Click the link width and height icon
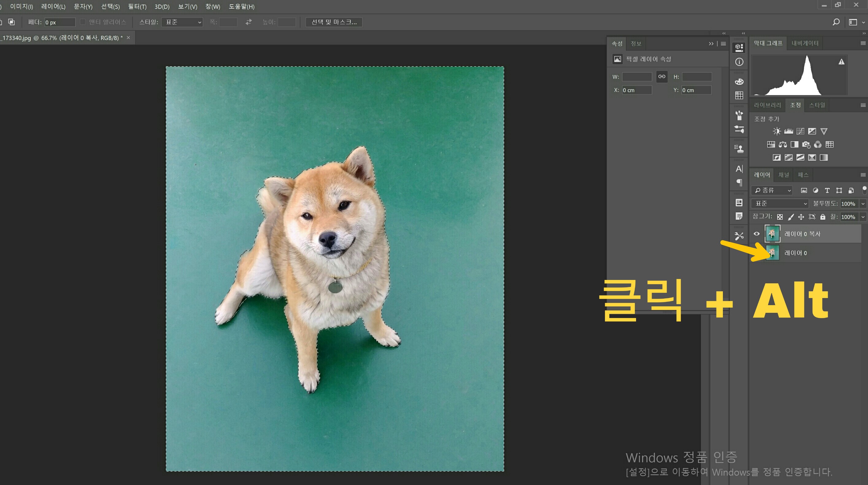 [x=662, y=76]
